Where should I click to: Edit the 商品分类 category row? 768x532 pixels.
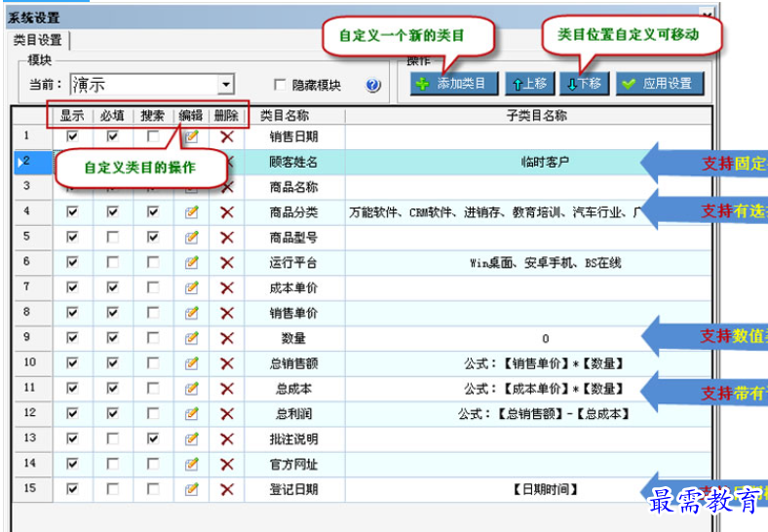(x=191, y=212)
